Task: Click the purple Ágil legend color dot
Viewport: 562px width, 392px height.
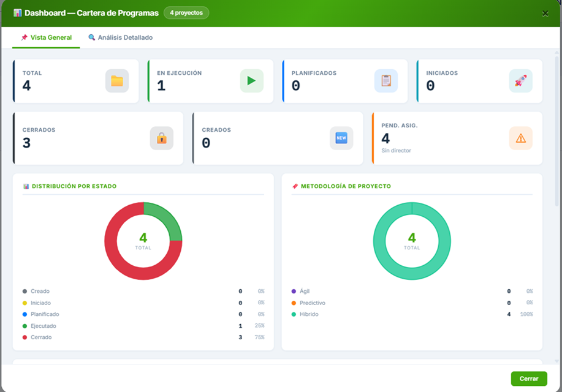Action: click(294, 292)
